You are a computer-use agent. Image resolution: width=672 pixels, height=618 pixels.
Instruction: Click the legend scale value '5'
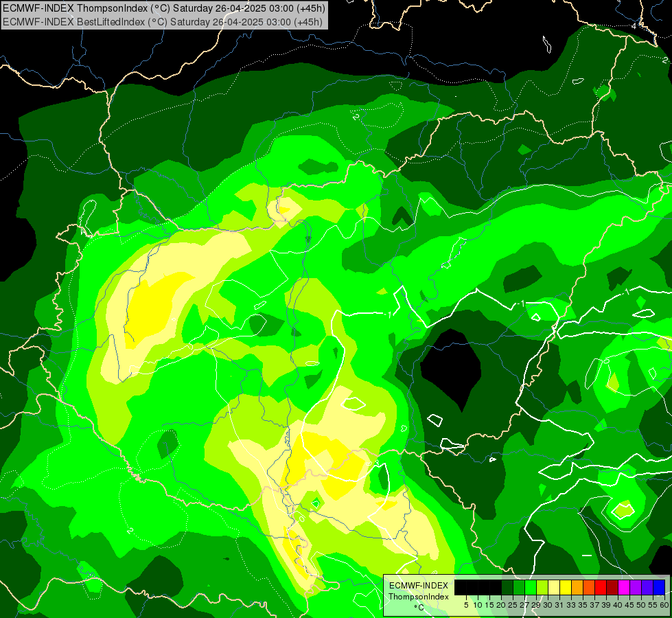(x=466, y=605)
